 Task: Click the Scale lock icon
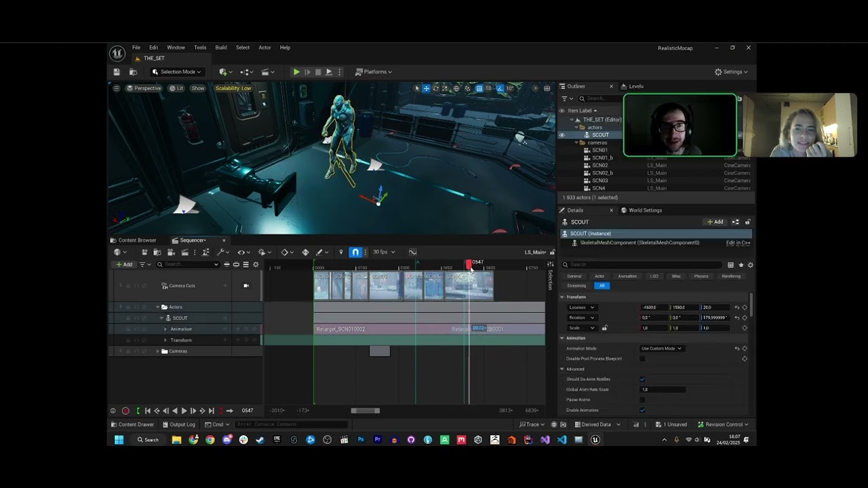(x=605, y=328)
